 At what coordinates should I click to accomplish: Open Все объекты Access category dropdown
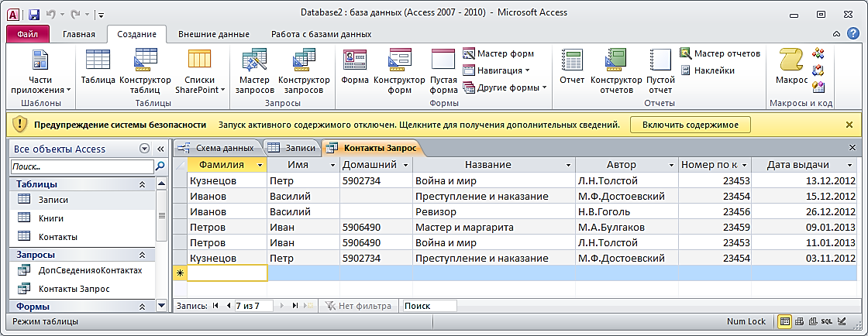click(144, 149)
